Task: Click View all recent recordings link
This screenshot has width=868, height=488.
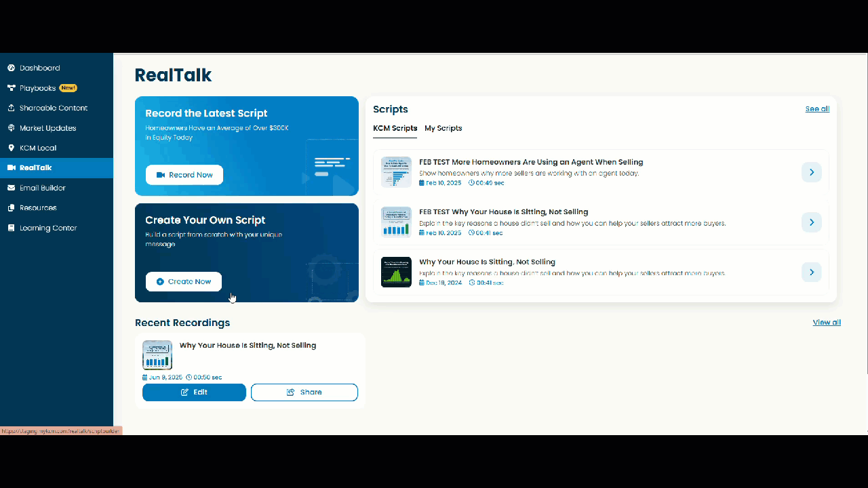Action: coord(827,323)
